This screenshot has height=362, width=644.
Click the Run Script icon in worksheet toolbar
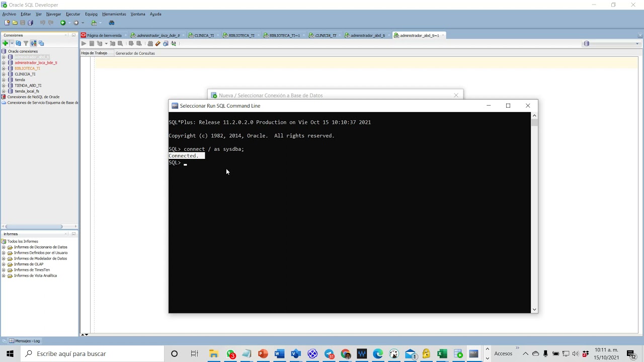point(92,43)
